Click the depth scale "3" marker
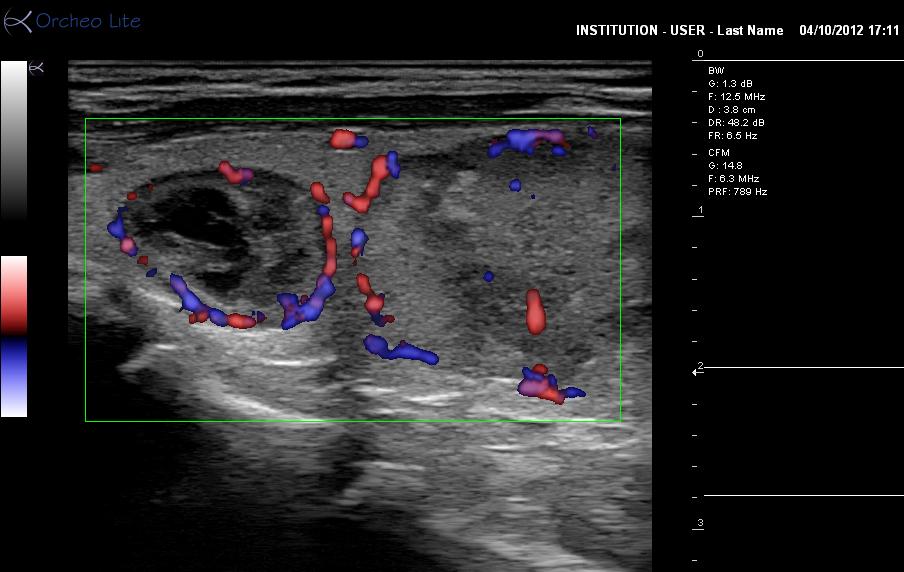The height and width of the screenshot is (572, 904). point(700,523)
